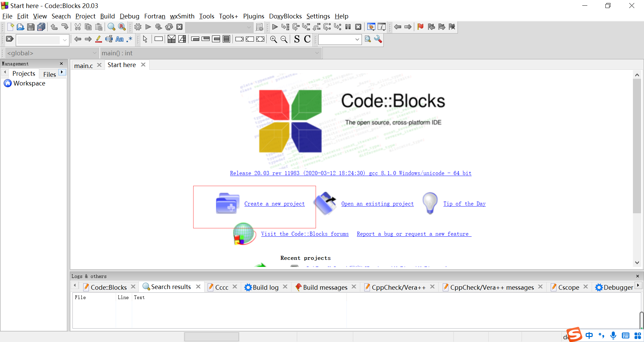Switch to the main.c editor tab
This screenshot has width=644, height=342.
(84, 65)
